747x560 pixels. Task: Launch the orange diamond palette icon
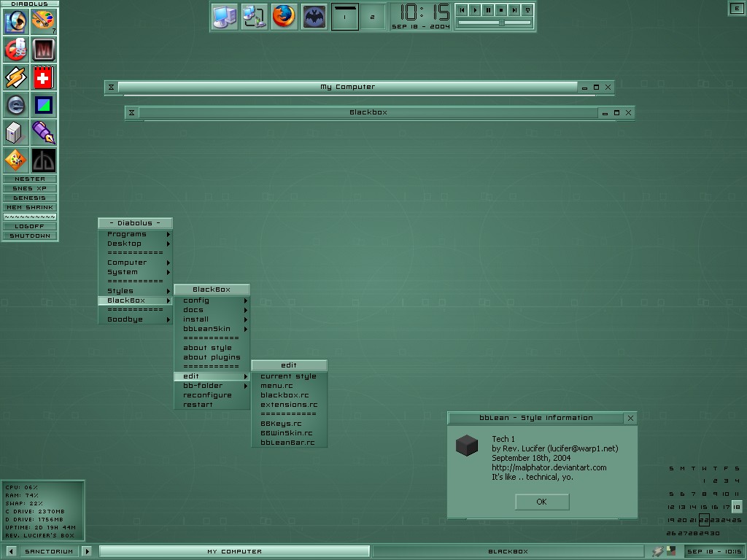coord(16,160)
